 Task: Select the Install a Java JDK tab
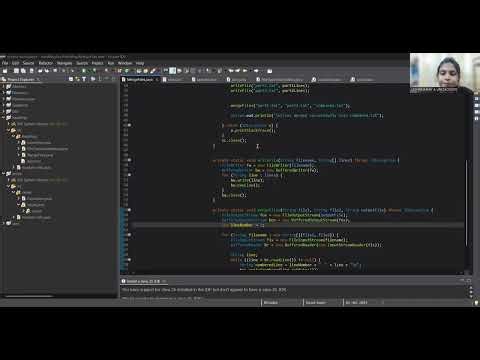coord(143,281)
